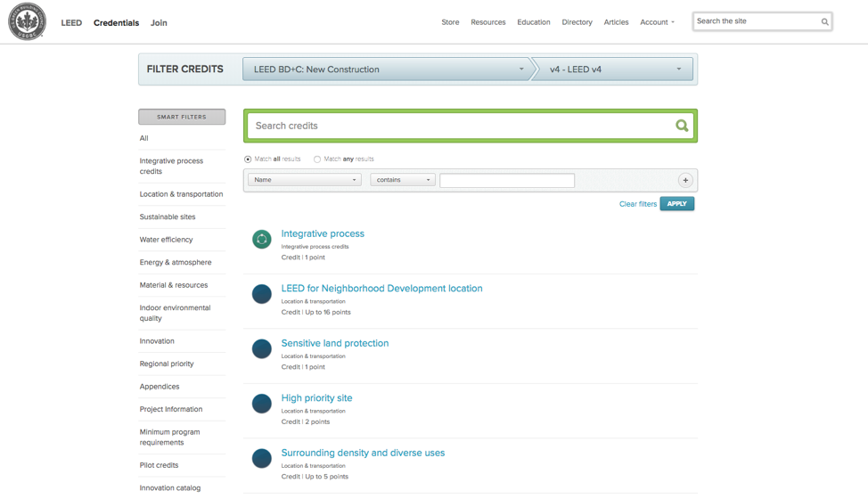Open the Sensitive land protection link
Screen dimensions: 868x499
pyautogui.click(x=335, y=343)
